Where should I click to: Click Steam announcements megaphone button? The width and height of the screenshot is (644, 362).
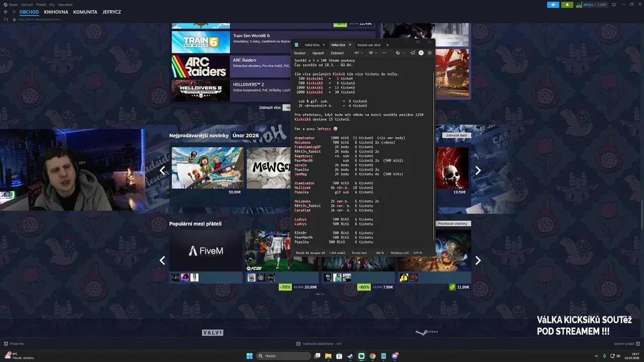click(x=553, y=5)
